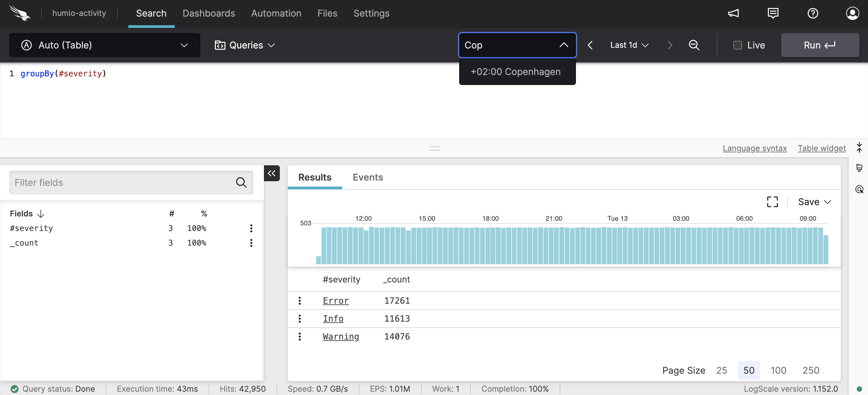Go to the Dashboards menu
Image resolution: width=868 pixels, height=395 pixels.
[x=209, y=14]
